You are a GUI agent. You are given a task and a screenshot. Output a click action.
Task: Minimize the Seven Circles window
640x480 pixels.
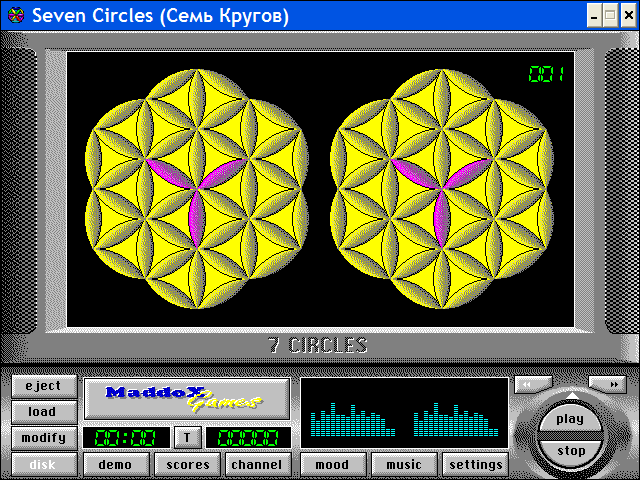coord(594,16)
